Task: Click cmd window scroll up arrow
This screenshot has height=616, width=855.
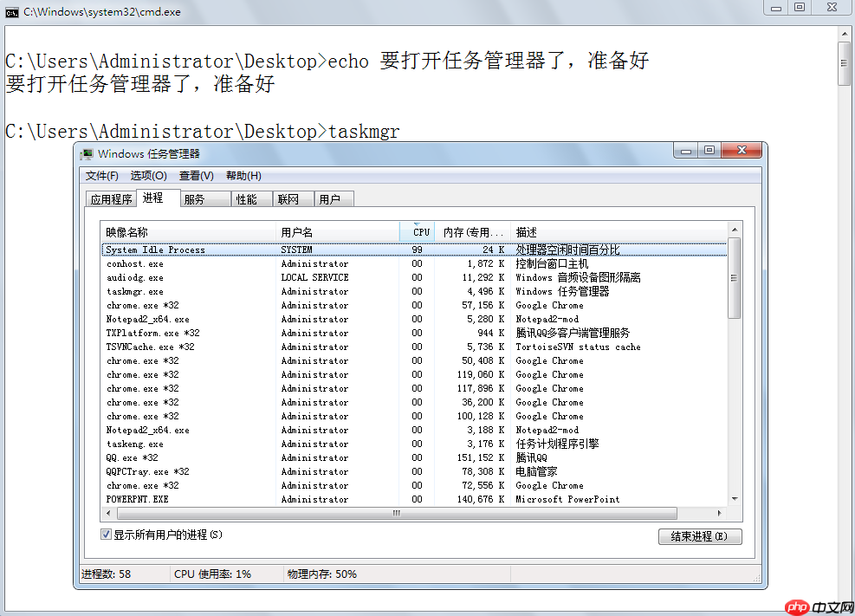Action: (844, 34)
